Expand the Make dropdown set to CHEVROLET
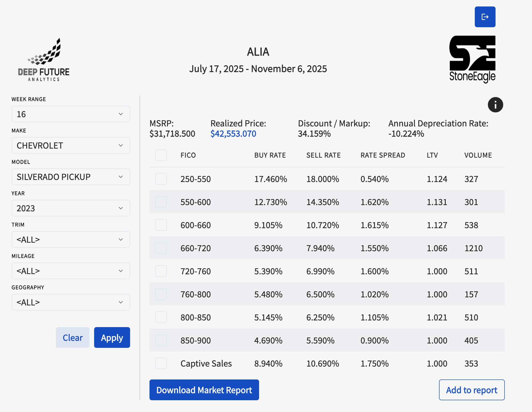Screen dimensions: 532x412 pos(71,145)
